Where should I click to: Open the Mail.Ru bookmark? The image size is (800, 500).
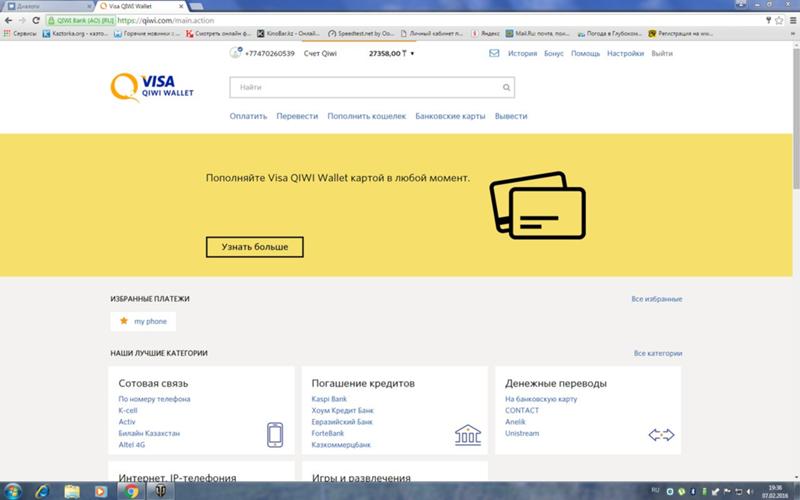tap(538, 33)
